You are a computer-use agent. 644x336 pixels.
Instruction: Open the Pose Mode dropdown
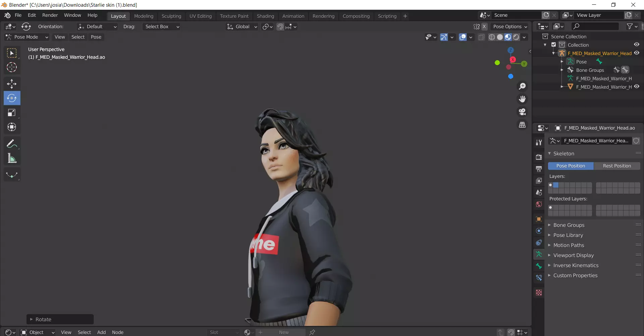coord(27,37)
